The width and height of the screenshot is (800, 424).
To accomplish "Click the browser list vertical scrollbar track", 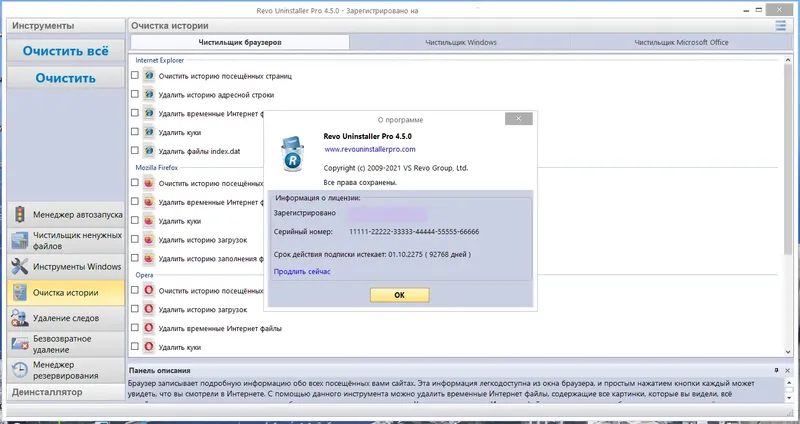I will click(x=788, y=204).
